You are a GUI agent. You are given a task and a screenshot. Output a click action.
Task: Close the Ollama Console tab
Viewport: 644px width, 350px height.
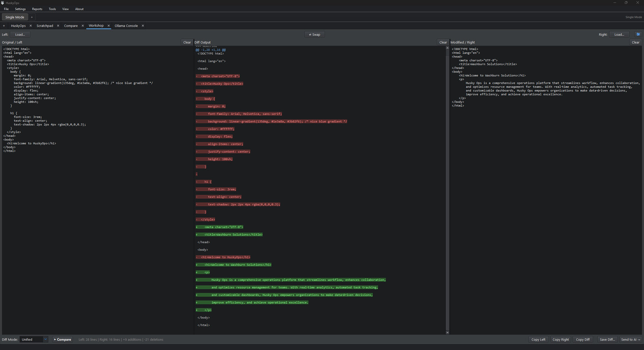point(143,26)
